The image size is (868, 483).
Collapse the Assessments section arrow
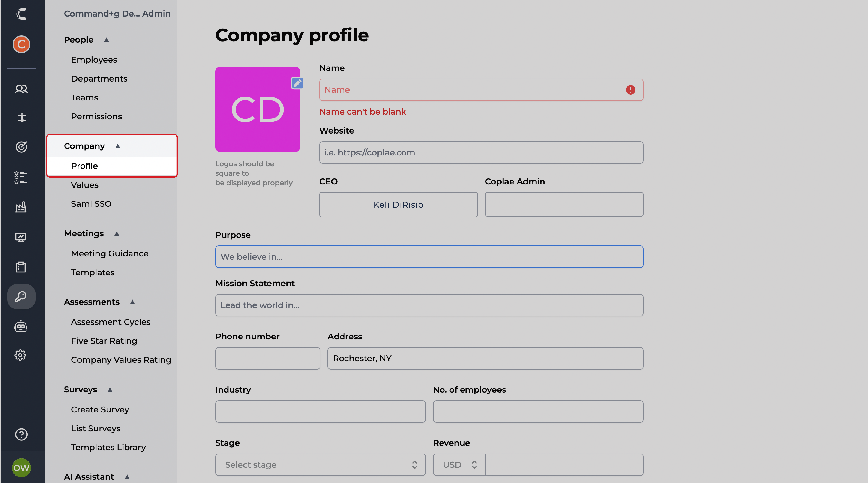(x=132, y=302)
